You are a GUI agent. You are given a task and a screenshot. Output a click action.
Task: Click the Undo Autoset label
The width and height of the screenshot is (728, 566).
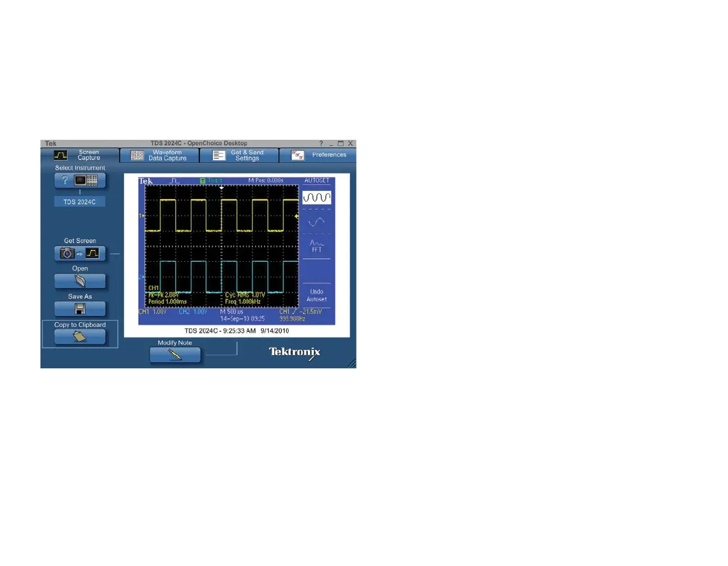pyautogui.click(x=317, y=295)
